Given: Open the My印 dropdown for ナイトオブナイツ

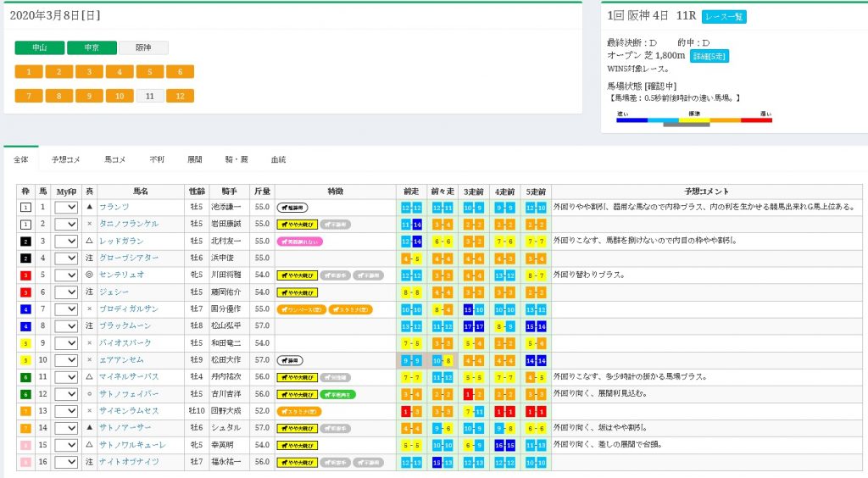Looking at the screenshot, I should point(66,462).
